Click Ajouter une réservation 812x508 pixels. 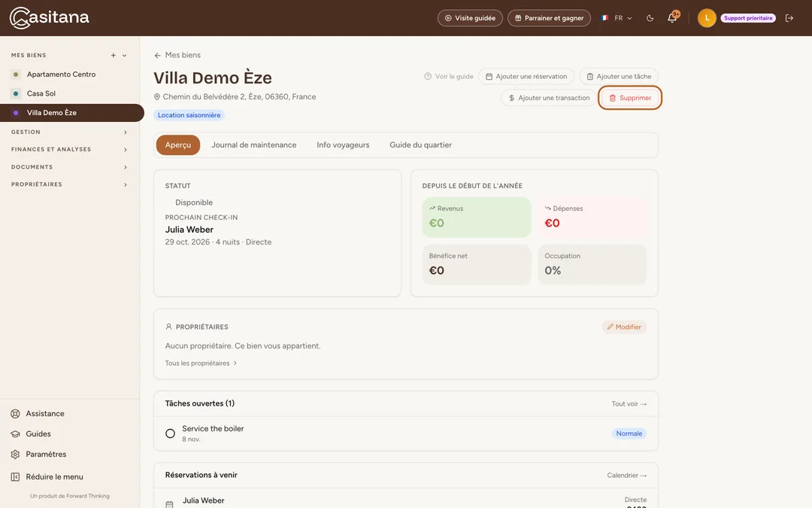(526, 76)
